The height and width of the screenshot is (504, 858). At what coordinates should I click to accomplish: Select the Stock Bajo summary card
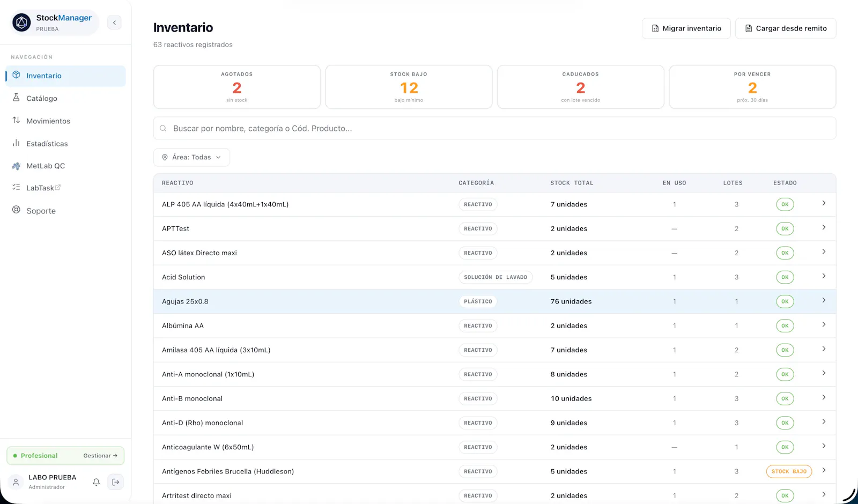point(409,87)
